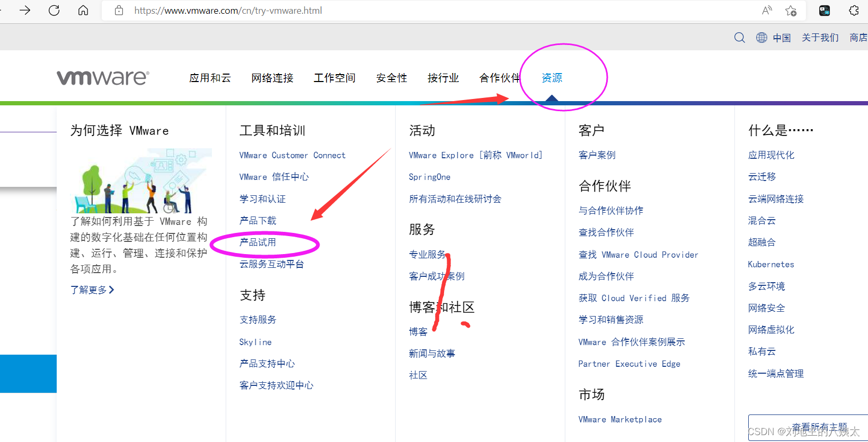Open VMware Customer Connect link
This screenshot has width=868, height=442.
click(293, 155)
